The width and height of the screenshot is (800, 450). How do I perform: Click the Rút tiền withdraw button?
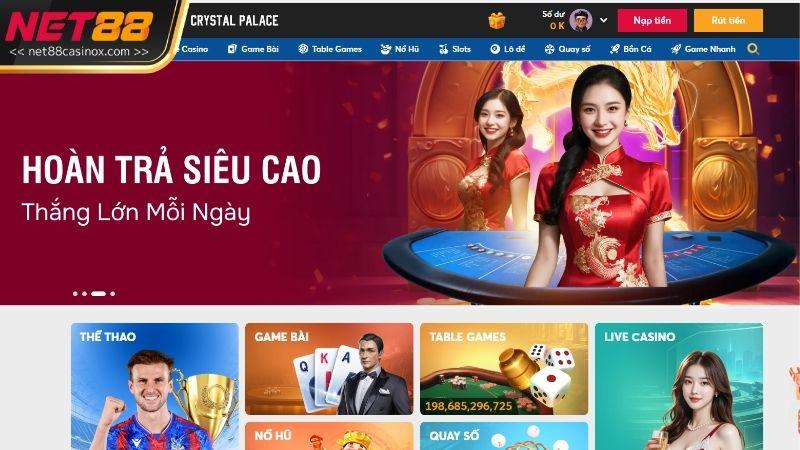[728, 20]
